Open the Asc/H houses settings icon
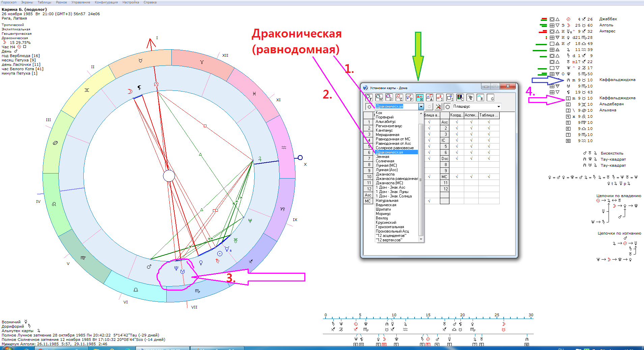This screenshot has height=350, width=644. pos(420,98)
